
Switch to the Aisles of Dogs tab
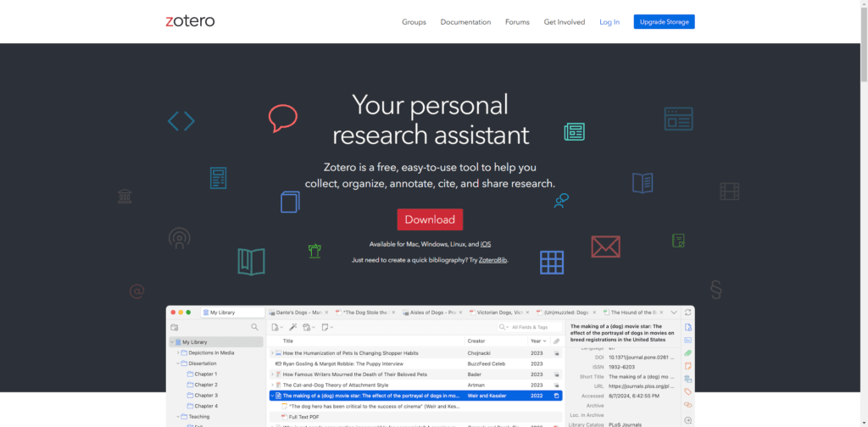(x=432, y=313)
